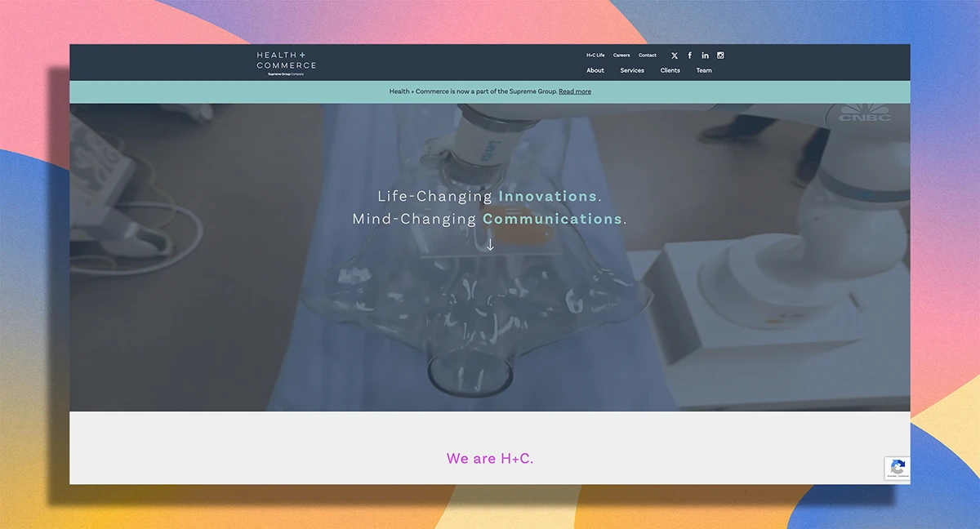Open the Facebook social icon

(x=690, y=56)
